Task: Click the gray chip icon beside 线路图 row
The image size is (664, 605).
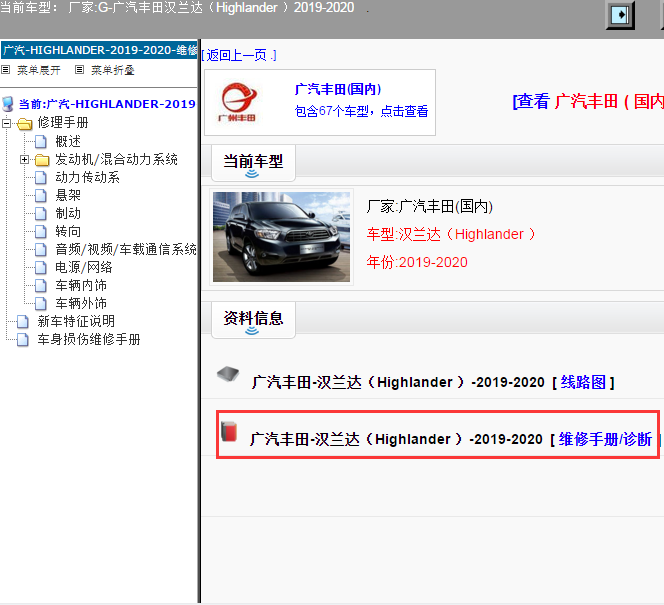Action: (x=228, y=374)
